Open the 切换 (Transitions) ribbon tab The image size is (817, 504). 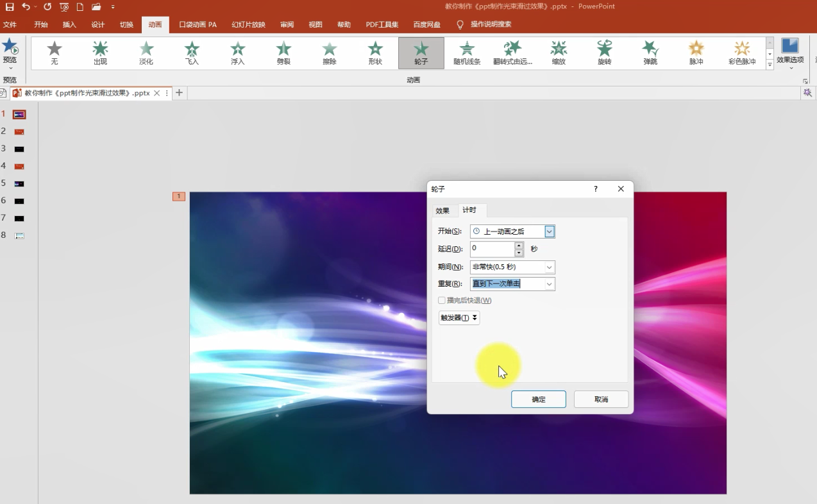pos(126,25)
